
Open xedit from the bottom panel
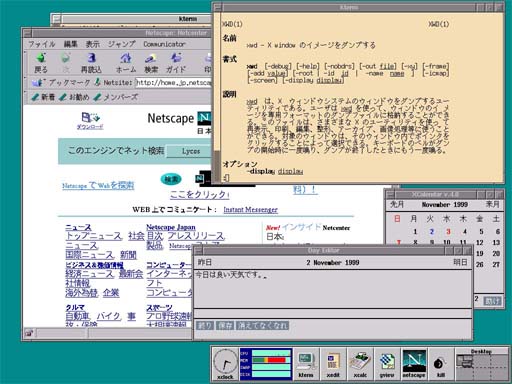click(x=333, y=364)
